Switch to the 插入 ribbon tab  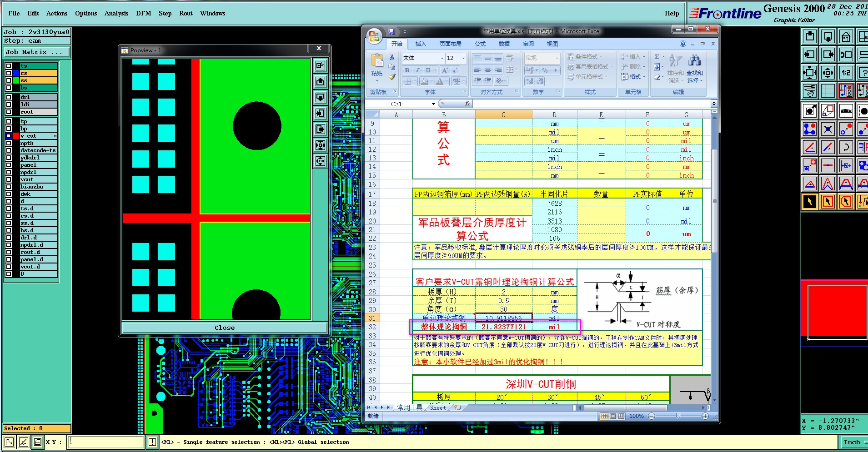click(421, 44)
